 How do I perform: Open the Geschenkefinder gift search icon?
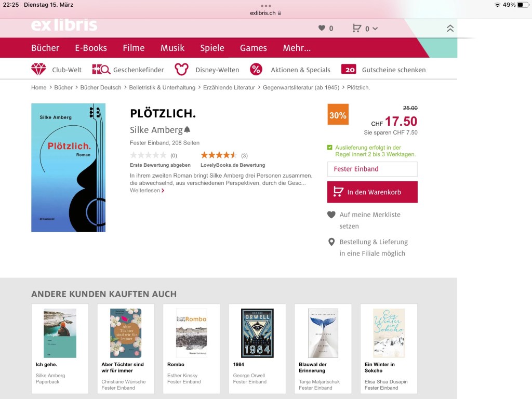click(x=101, y=70)
